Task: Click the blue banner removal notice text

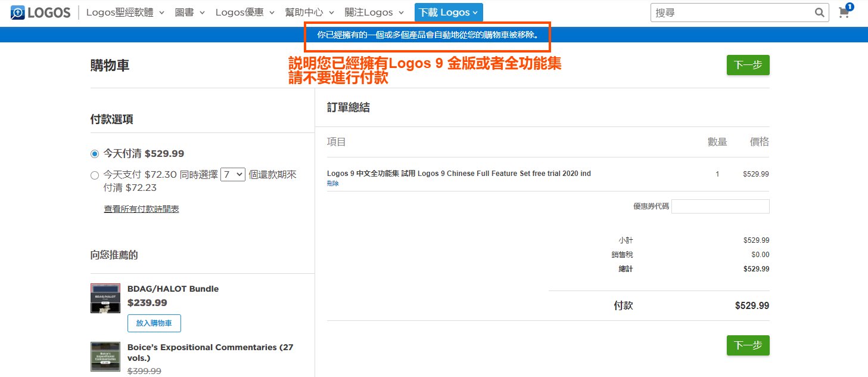Action: pos(428,35)
